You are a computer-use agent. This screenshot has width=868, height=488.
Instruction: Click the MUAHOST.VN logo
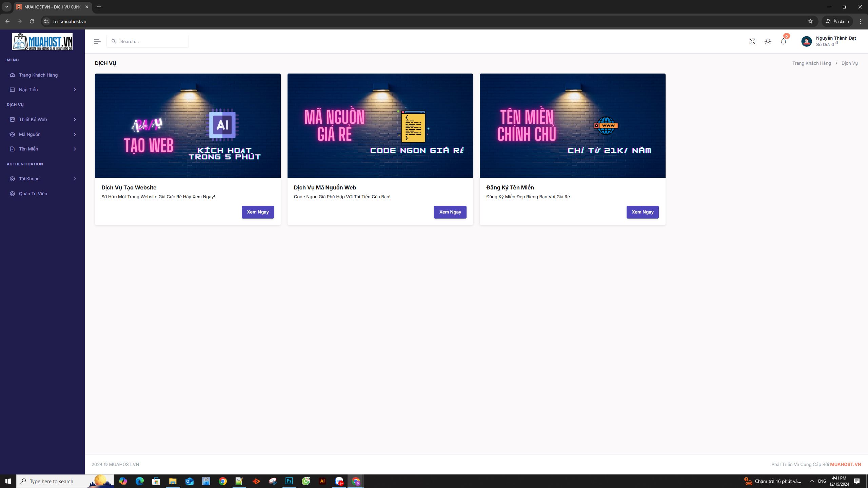coord(42,42)
